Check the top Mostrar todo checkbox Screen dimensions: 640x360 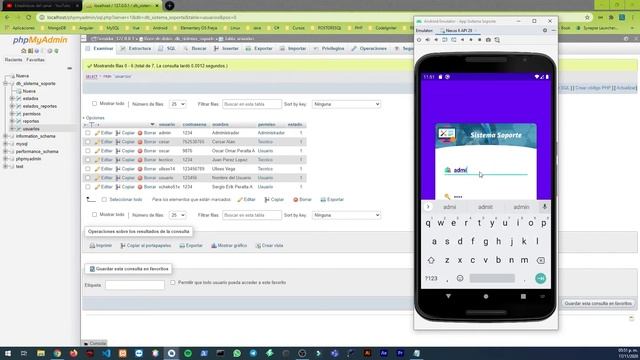94,104
